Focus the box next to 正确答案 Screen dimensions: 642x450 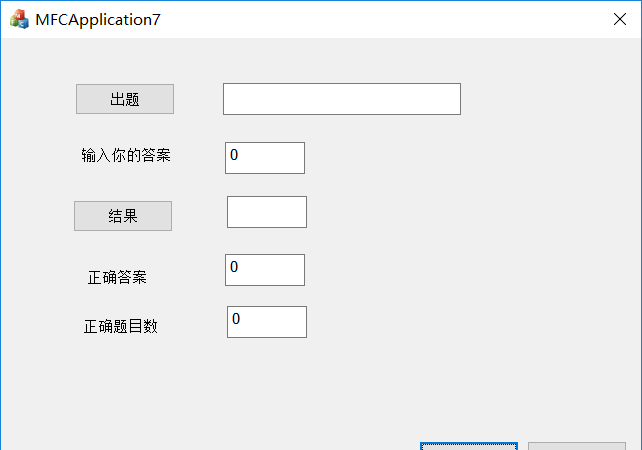tap(265, 270)
